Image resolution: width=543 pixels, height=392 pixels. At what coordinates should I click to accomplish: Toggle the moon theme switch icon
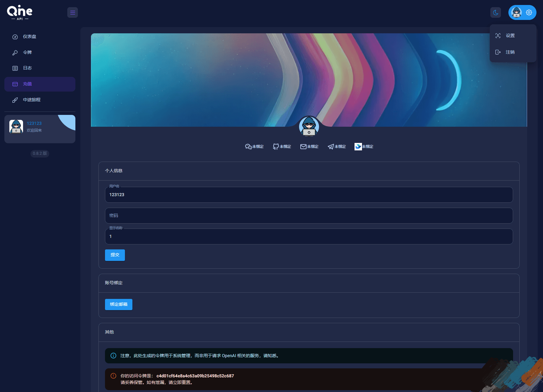(x=496, y=12)
